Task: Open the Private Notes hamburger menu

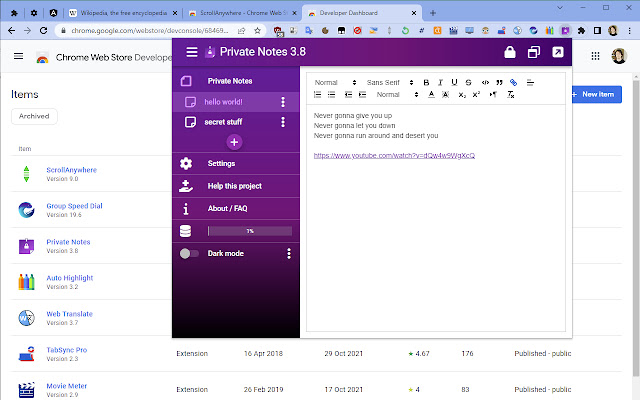Action: (192, 52)
